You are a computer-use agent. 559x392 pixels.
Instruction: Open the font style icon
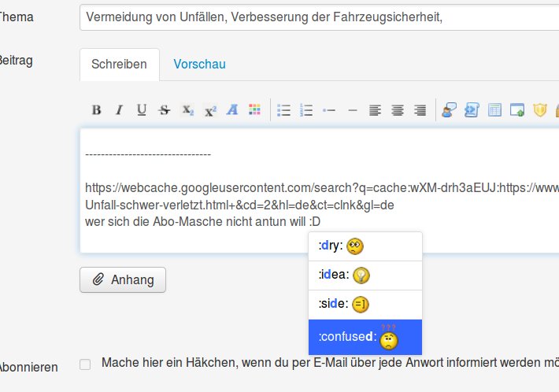coord(232,110)
